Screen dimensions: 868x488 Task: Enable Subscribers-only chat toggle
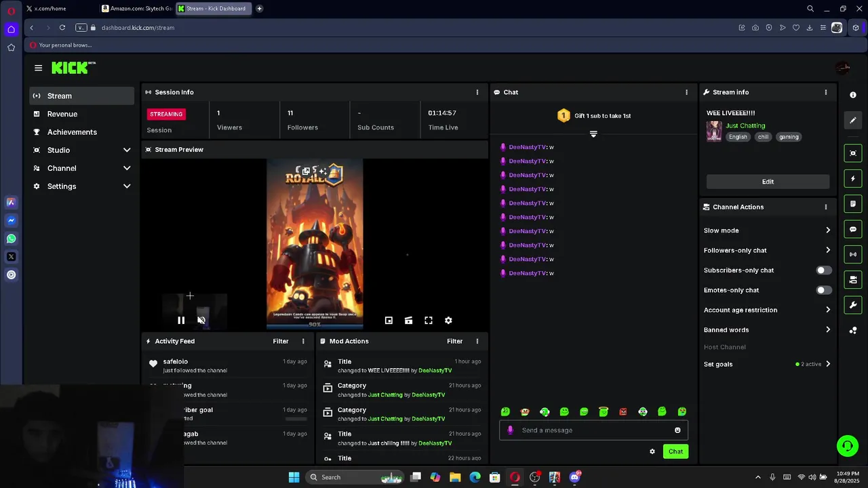click(x=823, y=270)
